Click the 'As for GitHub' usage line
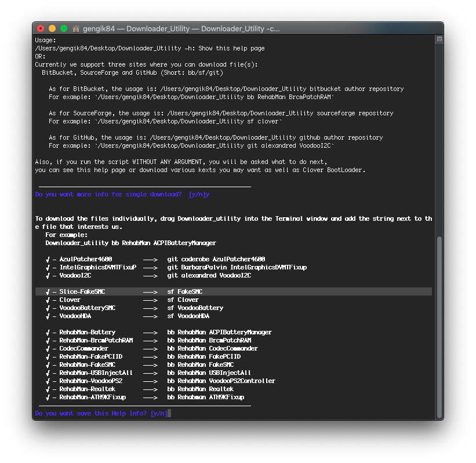The height and width of the screenshot is (463, 476). 216,137
